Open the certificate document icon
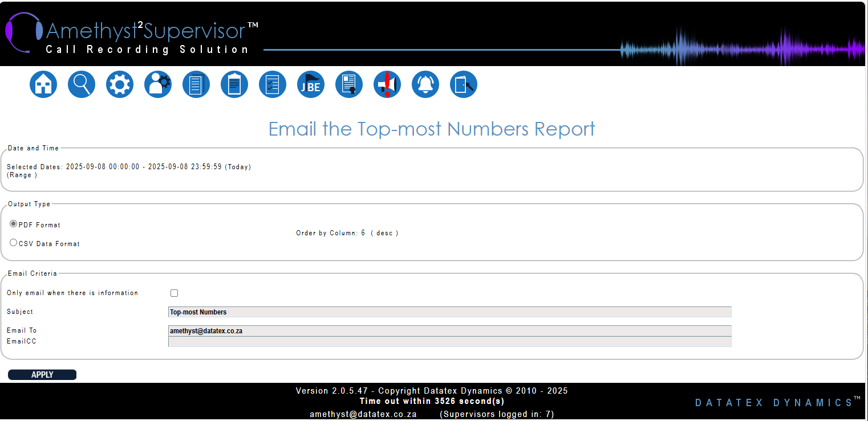The width and height of the screenshot is (868, 421). 349,84
